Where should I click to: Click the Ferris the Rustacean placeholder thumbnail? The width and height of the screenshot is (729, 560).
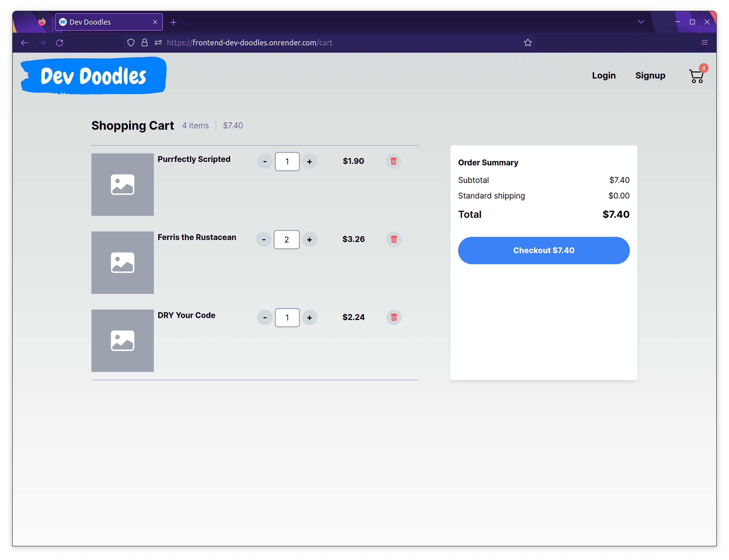[122, 262]
